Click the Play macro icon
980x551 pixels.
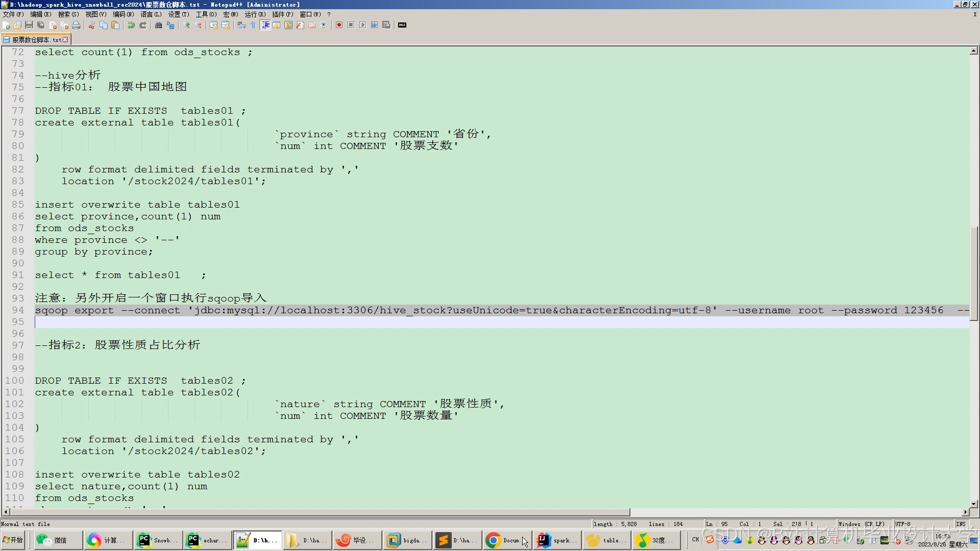click(363, 25)
